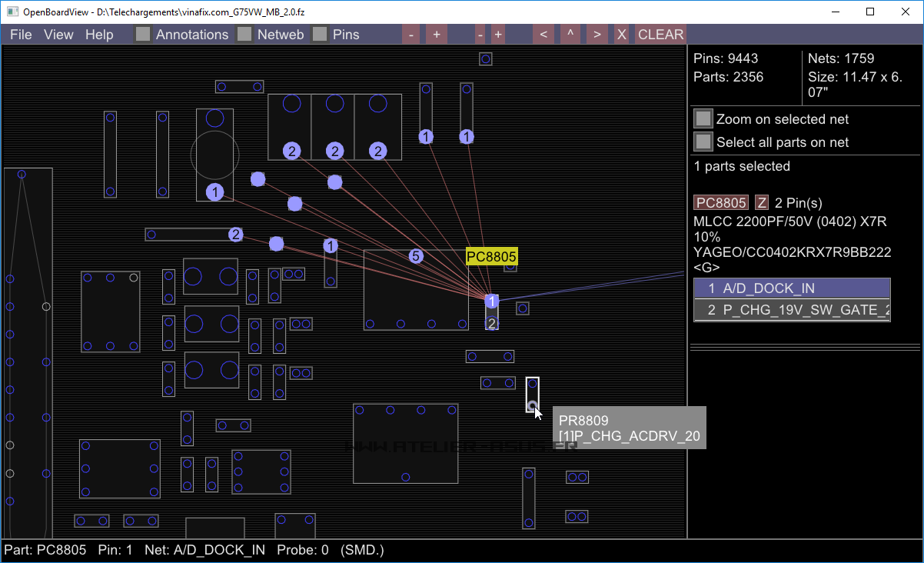The image size is (924, 563).
Task: Enable Zoom on selected net
Action: click(703, 119)
